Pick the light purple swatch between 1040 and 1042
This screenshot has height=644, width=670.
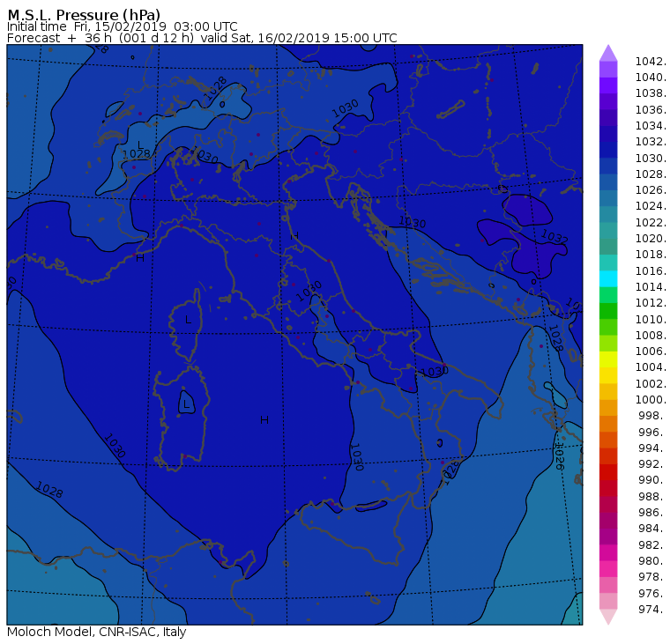click(x=608, y=70)
